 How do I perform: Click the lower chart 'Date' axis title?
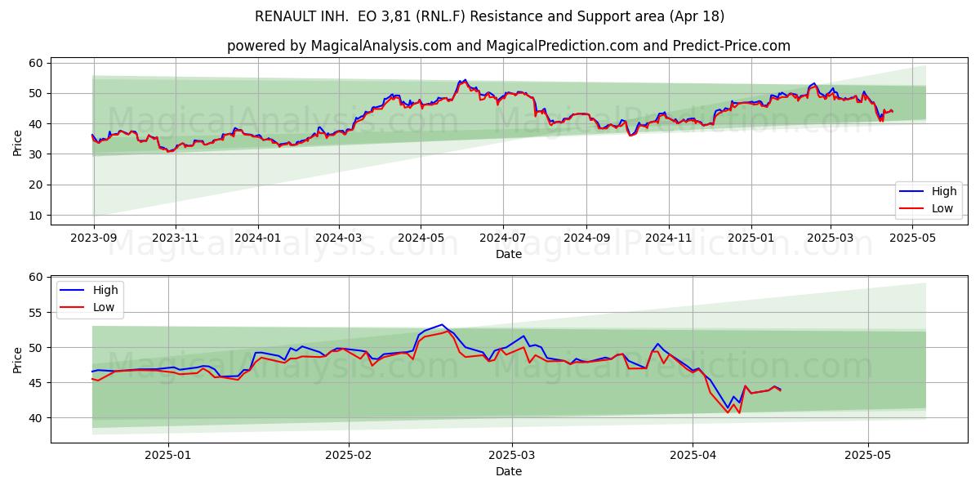click(509, 472)
